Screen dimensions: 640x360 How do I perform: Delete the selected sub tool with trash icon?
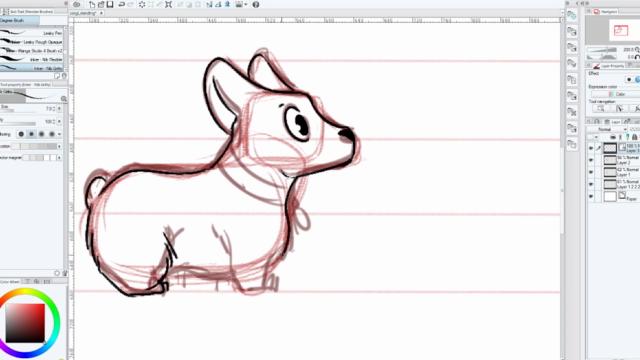tap(64, 76)
